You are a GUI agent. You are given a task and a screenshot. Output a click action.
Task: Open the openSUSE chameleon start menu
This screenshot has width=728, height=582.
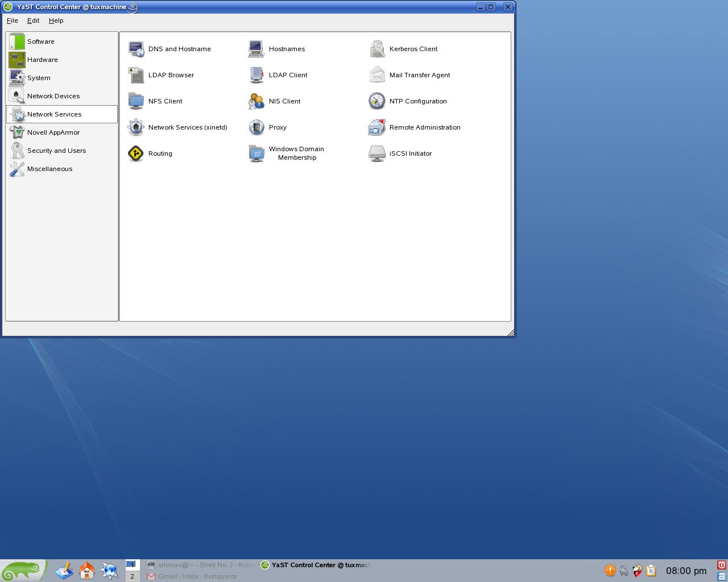pyautogui.click(x=23, y=571)
